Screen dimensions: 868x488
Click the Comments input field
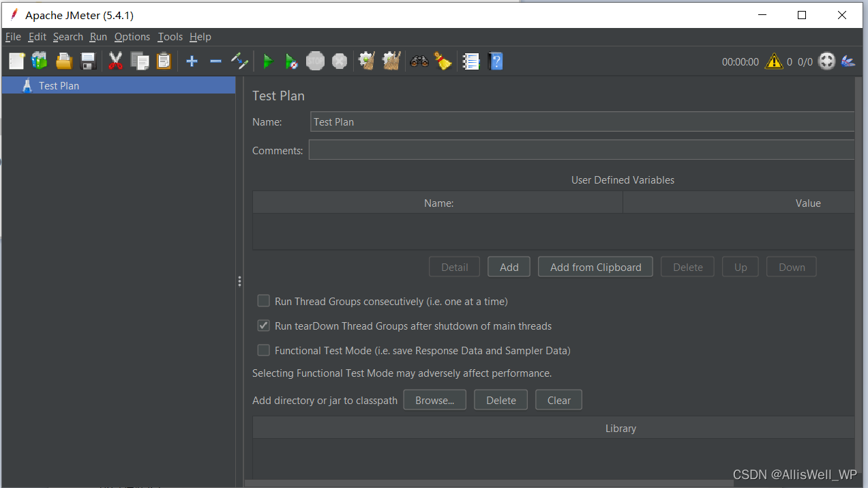pyautogui.click(x=582, y=150)
